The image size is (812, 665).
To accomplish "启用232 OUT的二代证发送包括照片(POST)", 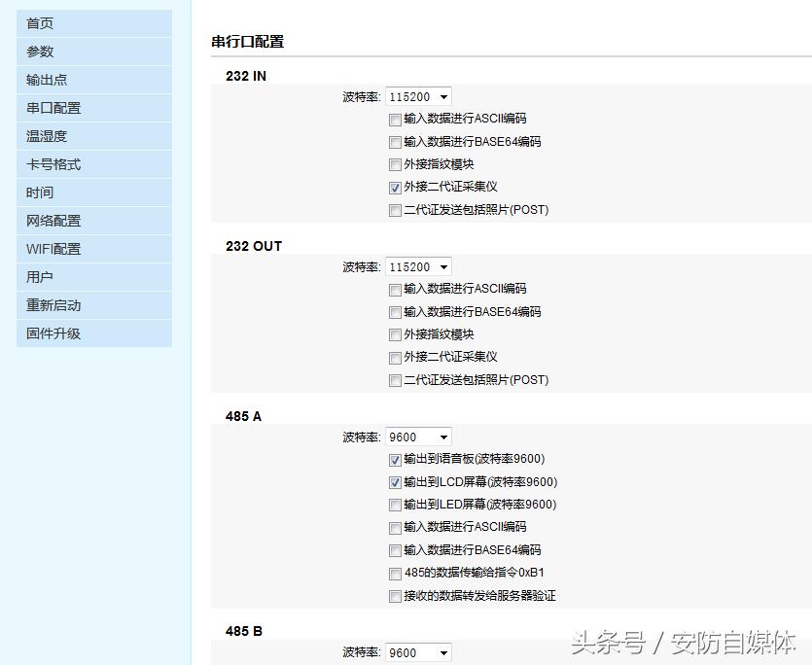I will (x=395, y=379).
